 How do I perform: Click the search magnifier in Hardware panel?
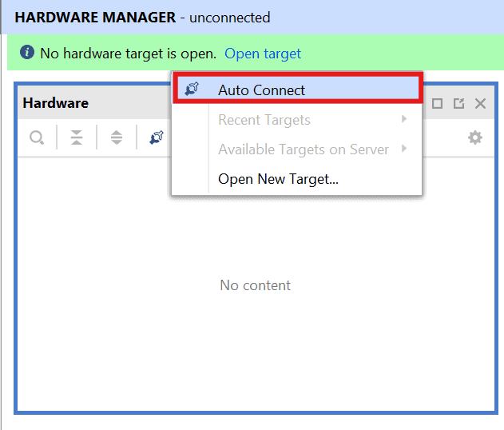click(37, 137)
